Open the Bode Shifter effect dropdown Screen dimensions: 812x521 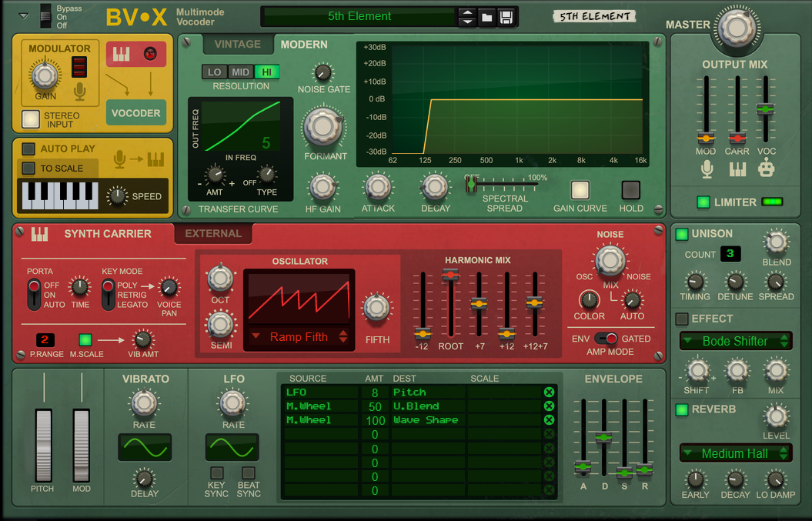735,341
